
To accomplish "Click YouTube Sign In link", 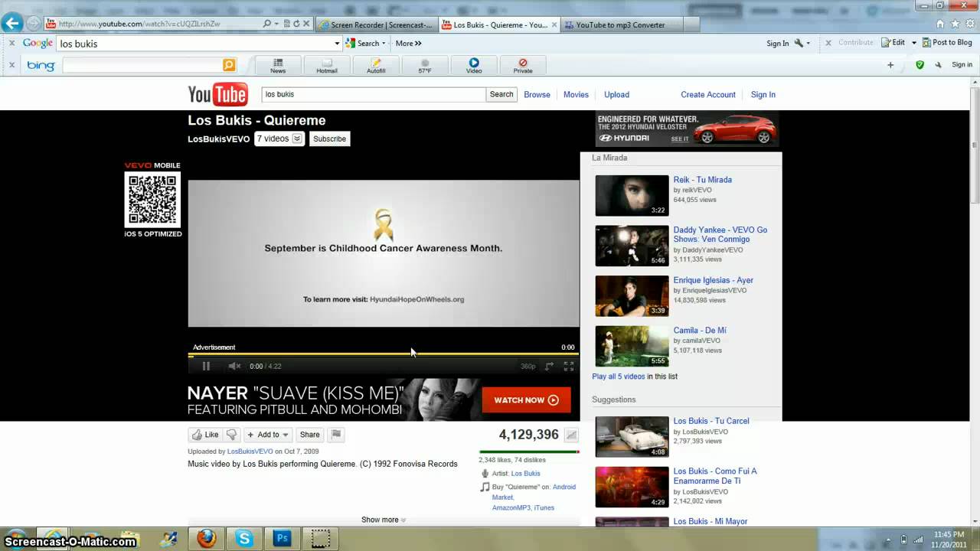I will coord(763,95).
